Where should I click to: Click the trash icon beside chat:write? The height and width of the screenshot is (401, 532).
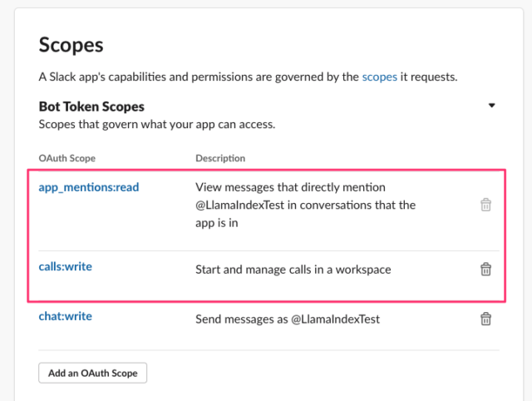(x=485, y=319)
